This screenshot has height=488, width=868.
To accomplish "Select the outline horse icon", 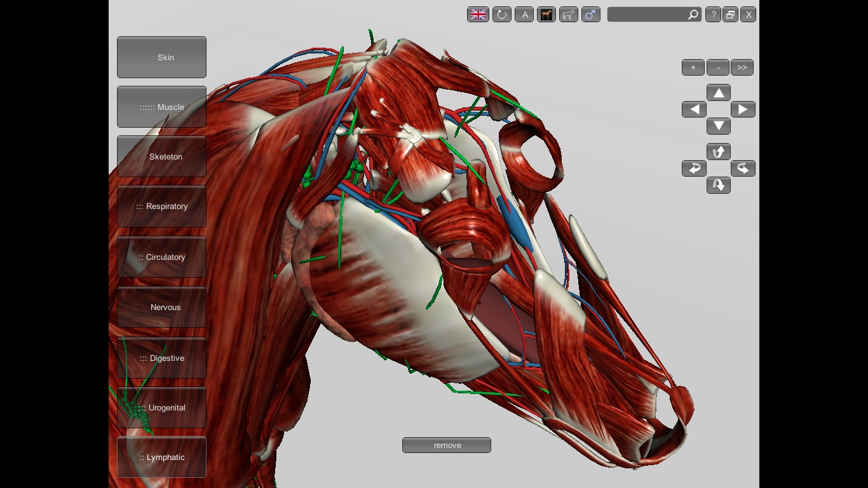I will (569, 15).
